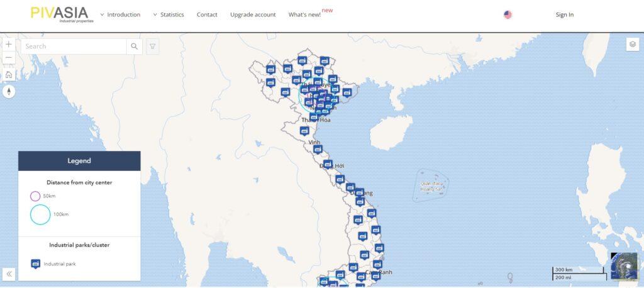Click the PIVASIA logo
The height and width of the screenshot is (288, 644).
click(x=59, y=14)
